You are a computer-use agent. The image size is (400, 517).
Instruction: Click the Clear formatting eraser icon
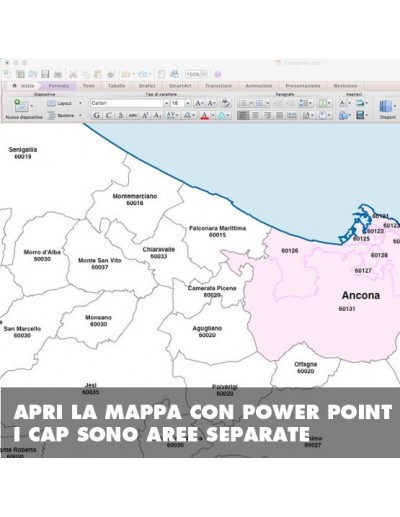226,103
